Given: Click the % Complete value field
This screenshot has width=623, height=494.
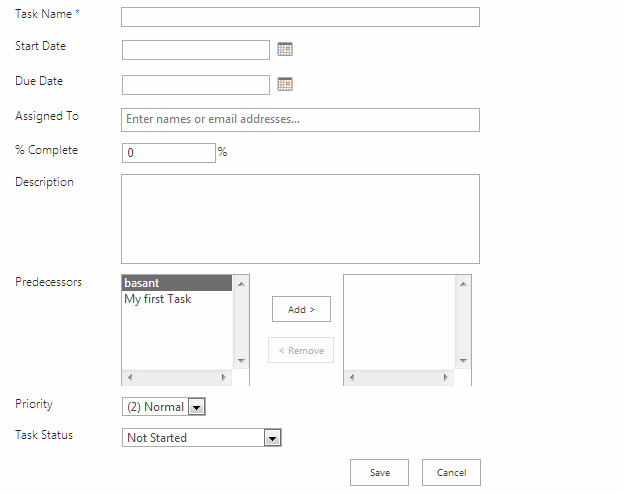Looking at the screenshot, I should [x=169, y=153].
